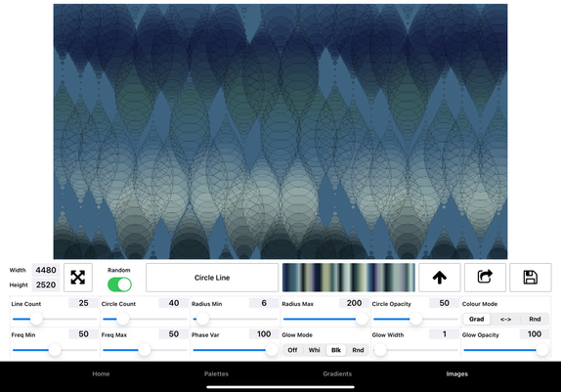Click the Circle Count slider knob
Viewport: 561px width, 392px height.
tap(123, 319)
